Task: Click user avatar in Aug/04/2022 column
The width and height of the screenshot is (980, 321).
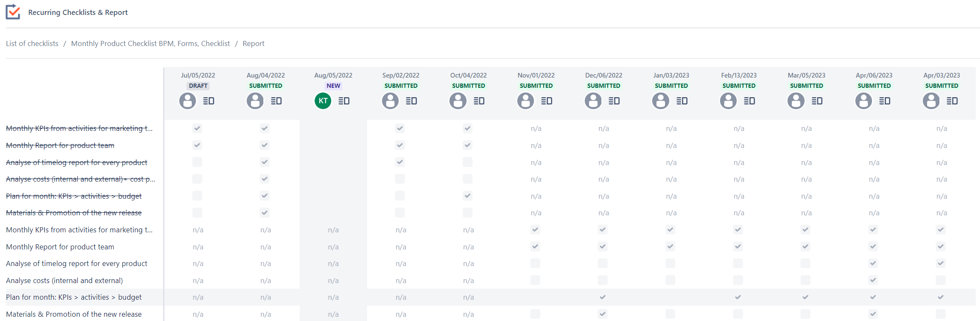Action: [255, 101]
